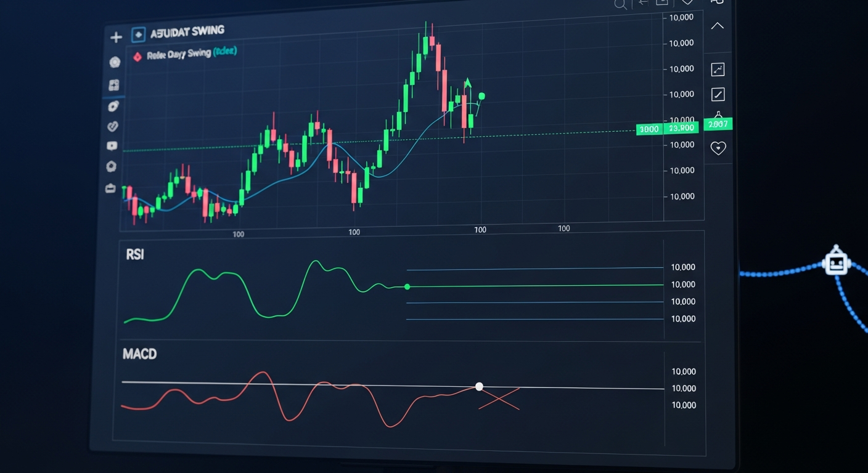The width and height of the screenshot is (868, 473).
Task: Click the green dot forecast marker
Action: [482, 96]
